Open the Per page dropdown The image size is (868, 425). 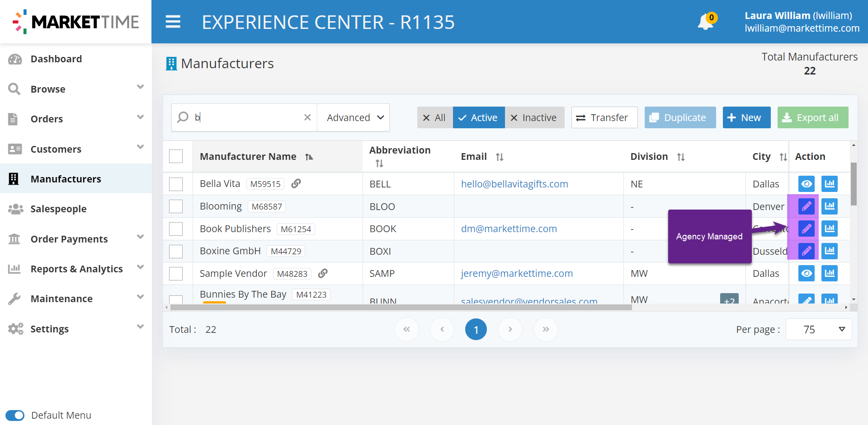click(x=819, y=329)
